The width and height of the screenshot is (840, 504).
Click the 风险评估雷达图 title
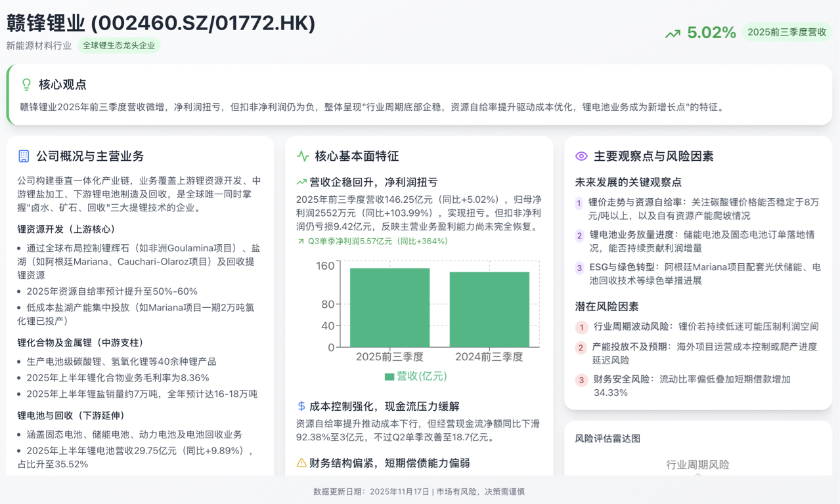[608, 438]
